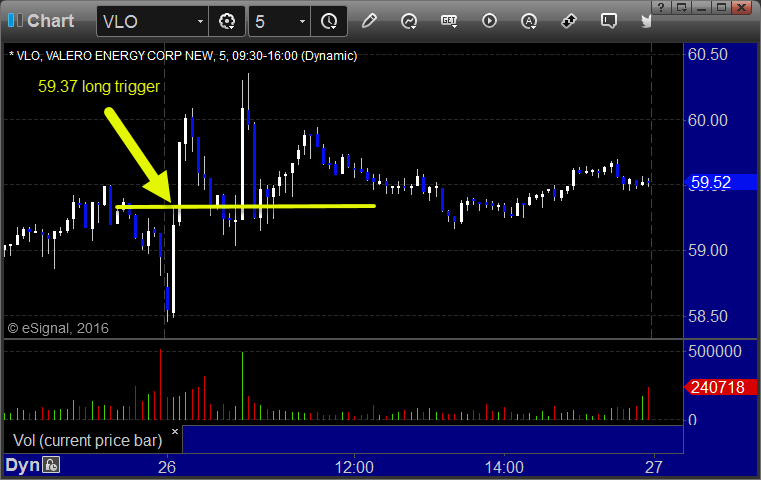Expand the interval 5 dropdown arrow

click(302, 21)
